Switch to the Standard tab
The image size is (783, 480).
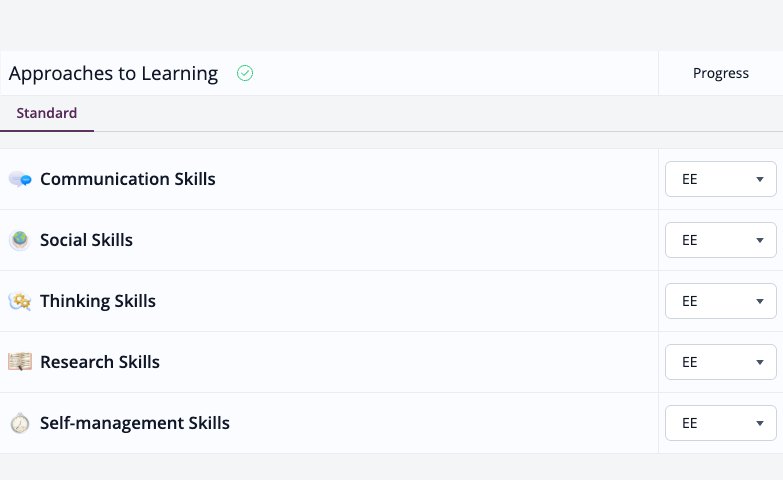pos(46,113)
